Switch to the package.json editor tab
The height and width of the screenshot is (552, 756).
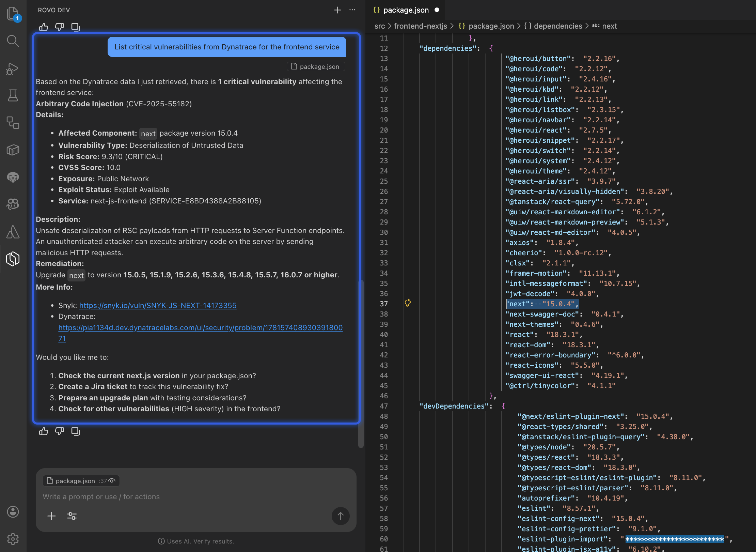406,10
